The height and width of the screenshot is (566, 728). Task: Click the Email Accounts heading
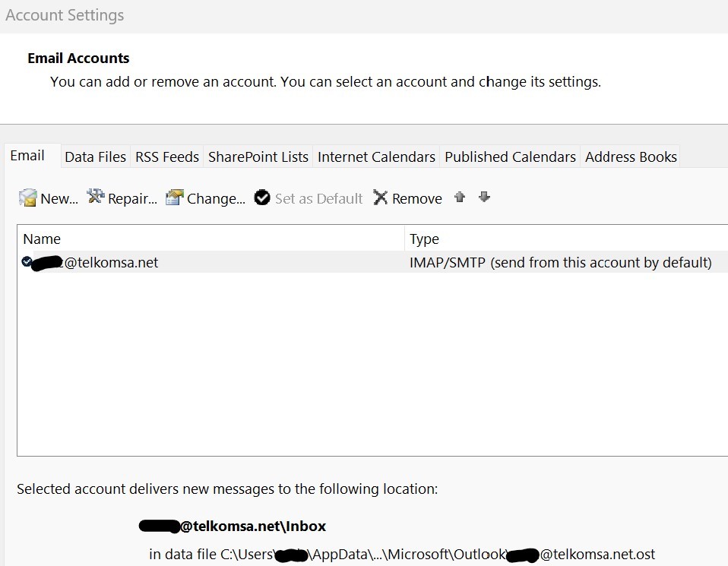click(x=78, y=58)
